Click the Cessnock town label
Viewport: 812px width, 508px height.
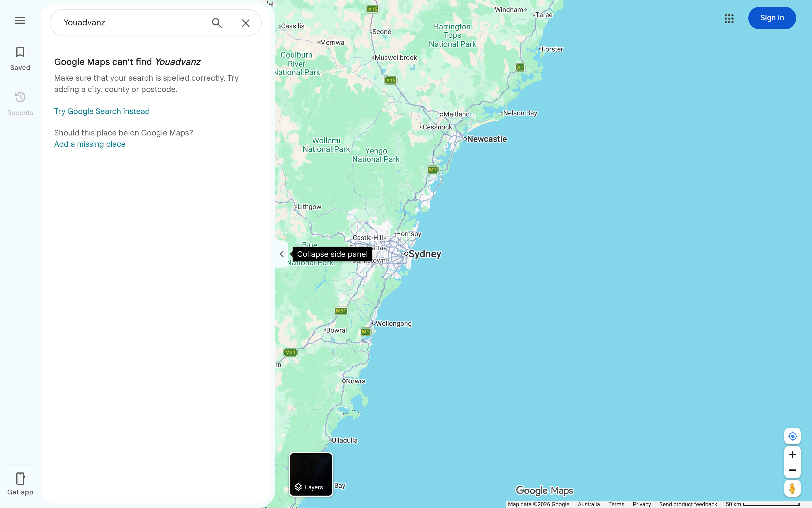point(437,127)
